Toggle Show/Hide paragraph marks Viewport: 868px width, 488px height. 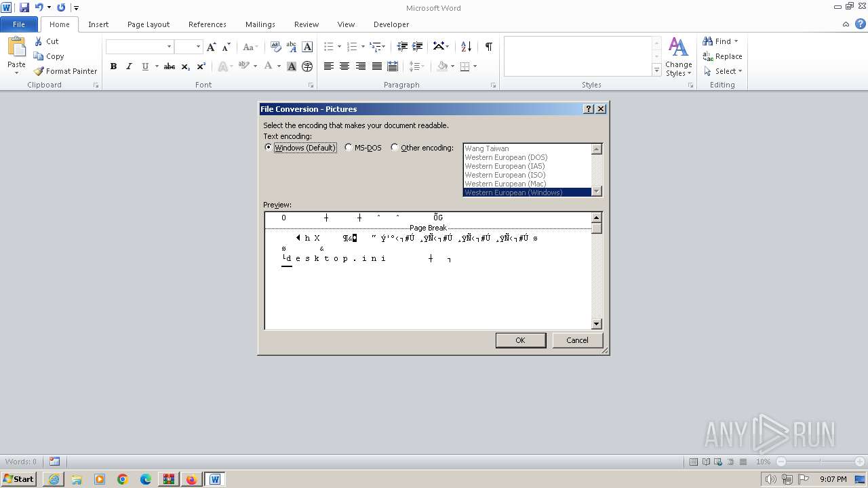[488, 47]
